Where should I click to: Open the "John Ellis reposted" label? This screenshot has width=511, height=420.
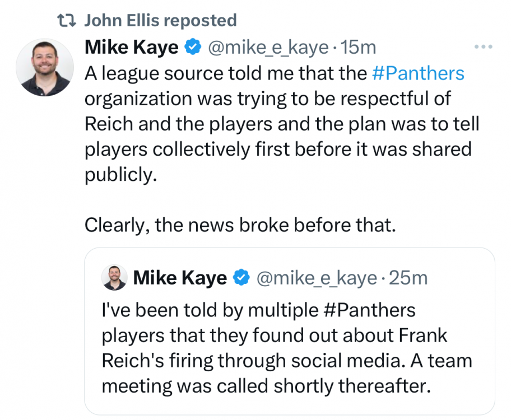point(160,21)
